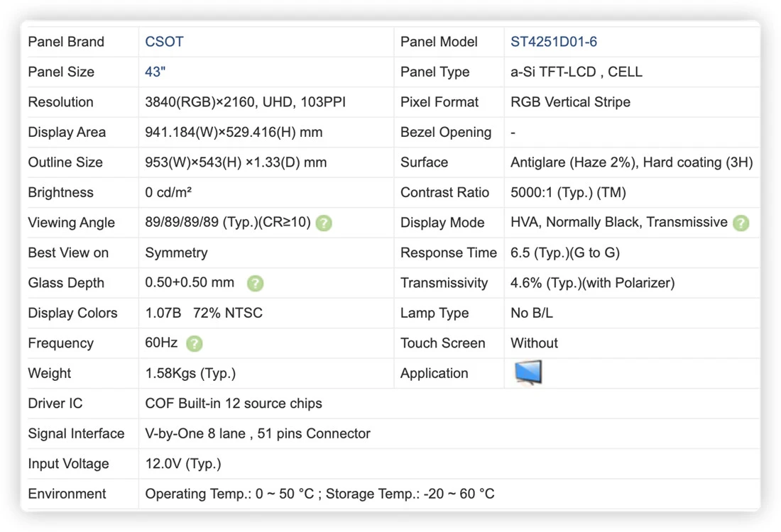Screen dimensions: 781x532
Task: Click the help icon next to Glass Depth
Action: (255, 283)
